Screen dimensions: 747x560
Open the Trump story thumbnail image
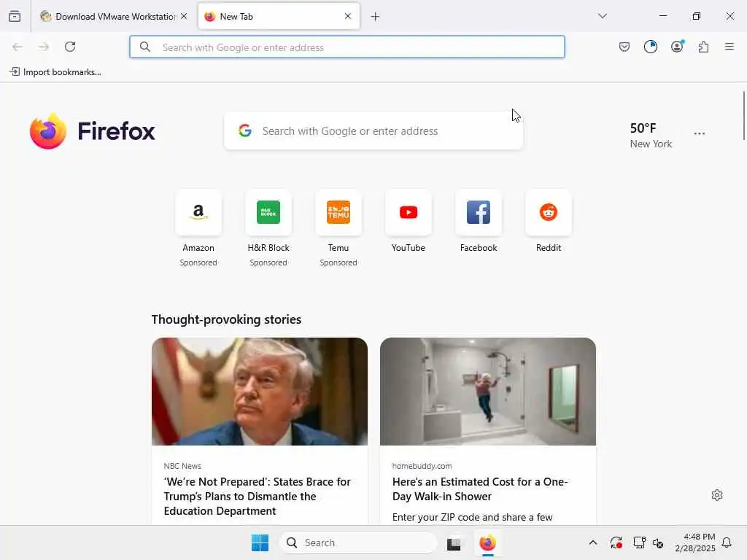[260, 392]
